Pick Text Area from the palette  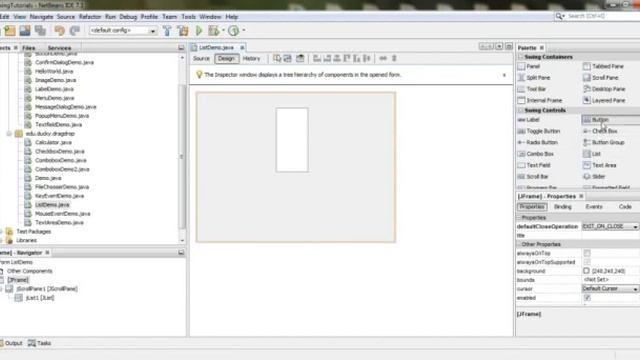600,165
